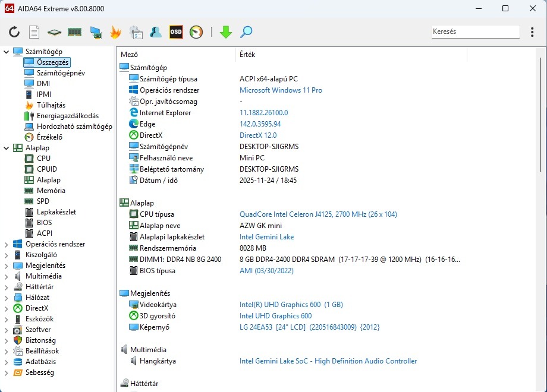
Task: Select the SPD tree item
Action: point(37,201)
